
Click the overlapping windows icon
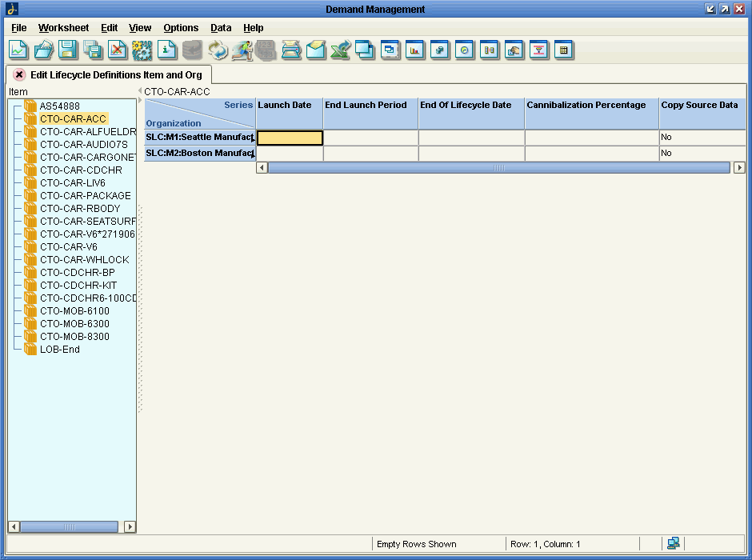[365, 50]
